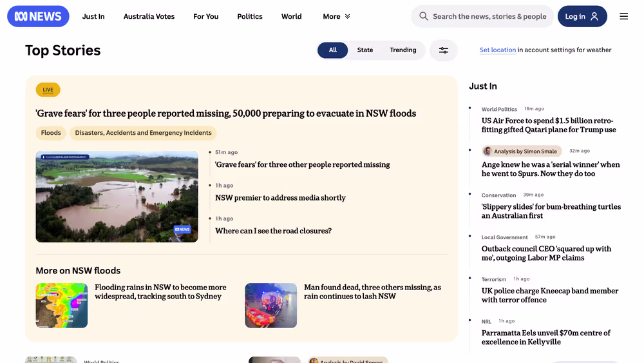This screenshot has height=363, width=644.
Task: Expand the More dropdown in navigation
Action: (336, 17)
